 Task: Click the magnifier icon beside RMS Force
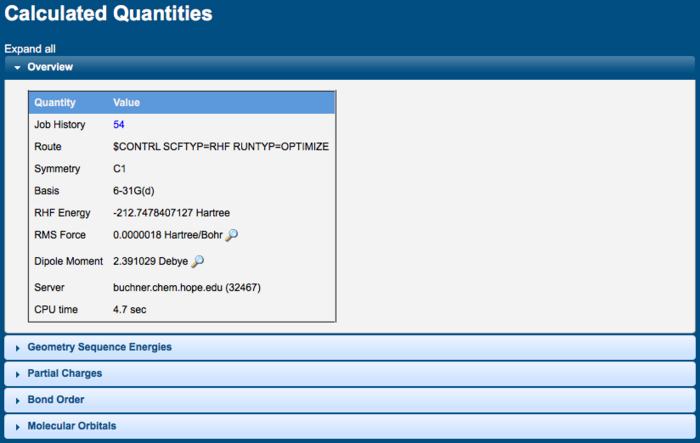coord(232,235)
